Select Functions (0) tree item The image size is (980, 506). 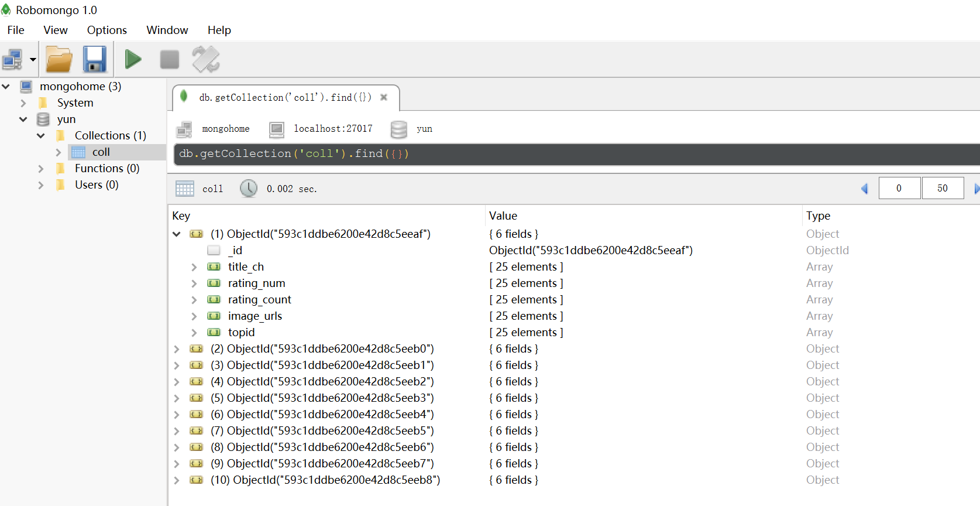(107, 168)
